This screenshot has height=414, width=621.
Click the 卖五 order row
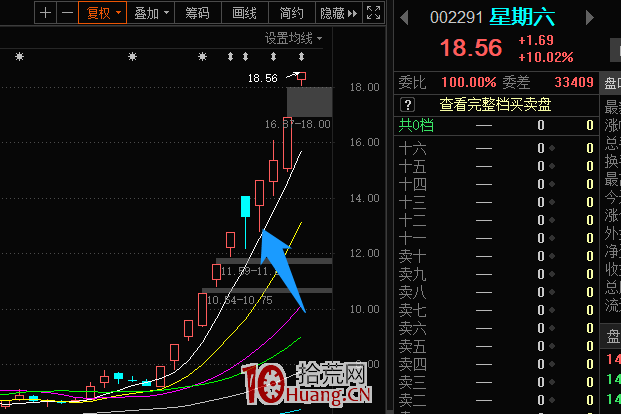(x=496, y=346)
